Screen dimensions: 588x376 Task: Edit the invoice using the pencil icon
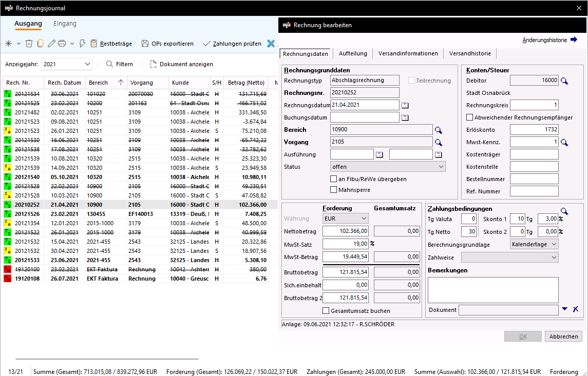pyautogui.click(x=51, y=44)
